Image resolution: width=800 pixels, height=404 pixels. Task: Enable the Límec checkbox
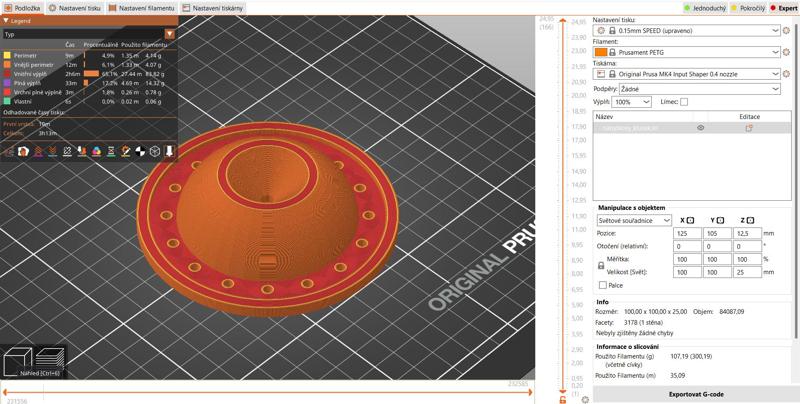684,102
